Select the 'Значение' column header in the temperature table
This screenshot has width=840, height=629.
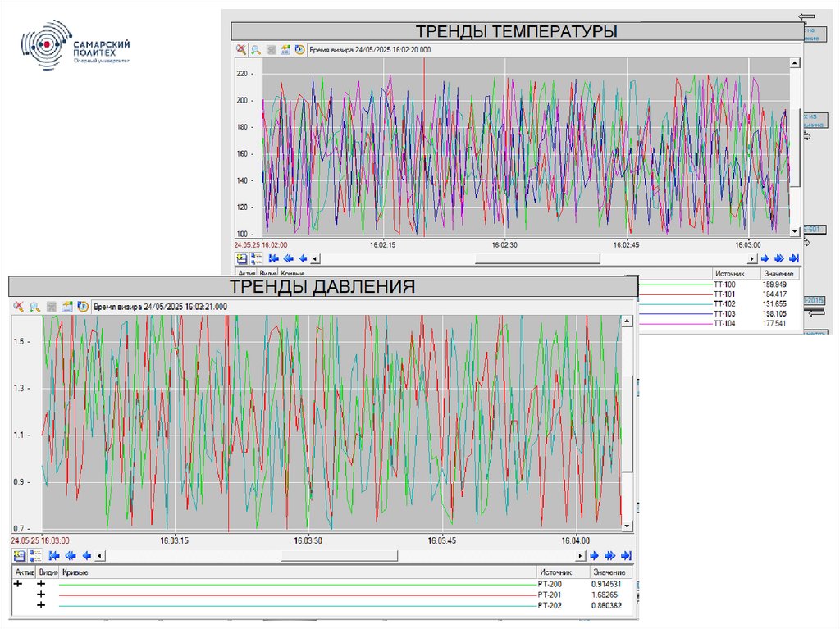point(778,273)
